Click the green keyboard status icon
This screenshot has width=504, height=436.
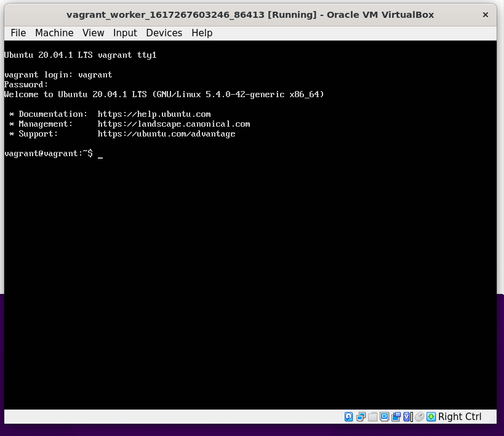point(431,417)
